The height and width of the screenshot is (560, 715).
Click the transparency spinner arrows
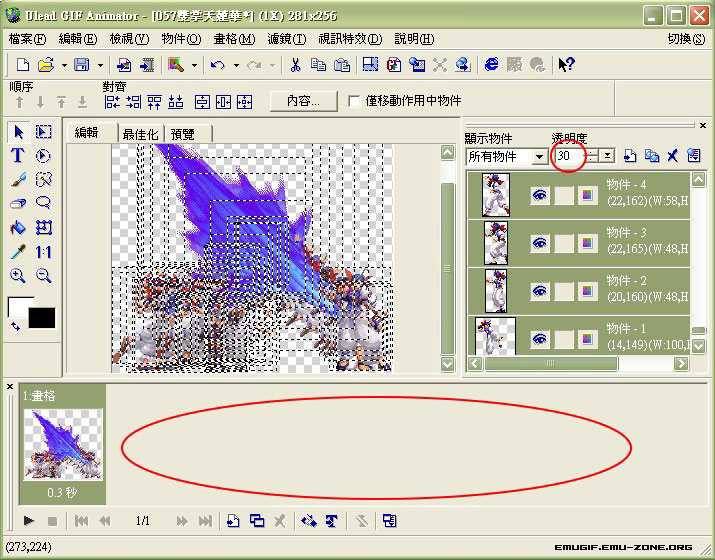(x=591, y=156)
